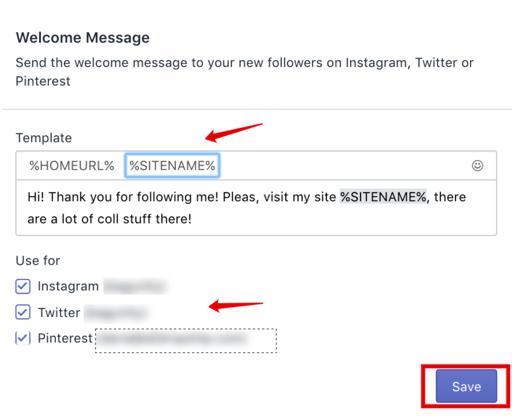Click the blurred Twitter account name
The width and height of the screenshot is (512, 420).
point(116,312)
